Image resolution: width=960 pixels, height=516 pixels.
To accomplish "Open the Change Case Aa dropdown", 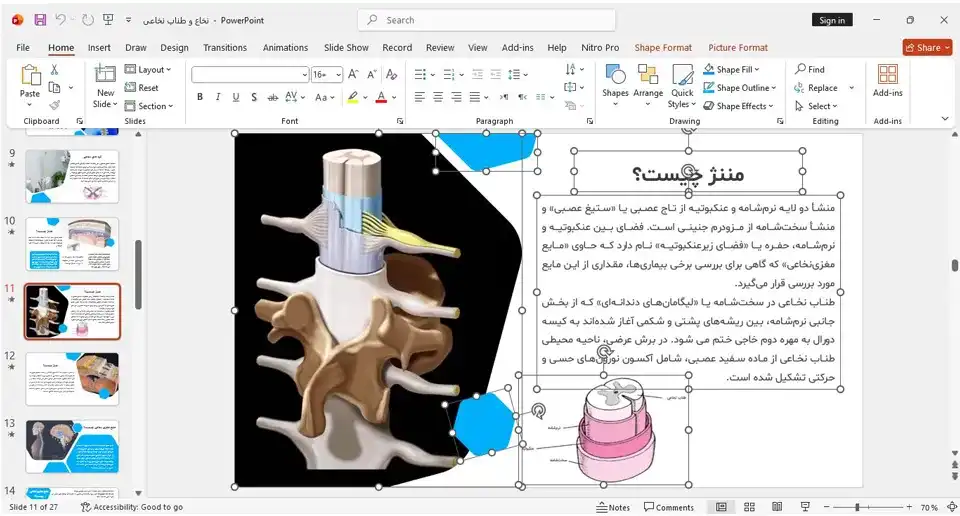I will point(325,97).
